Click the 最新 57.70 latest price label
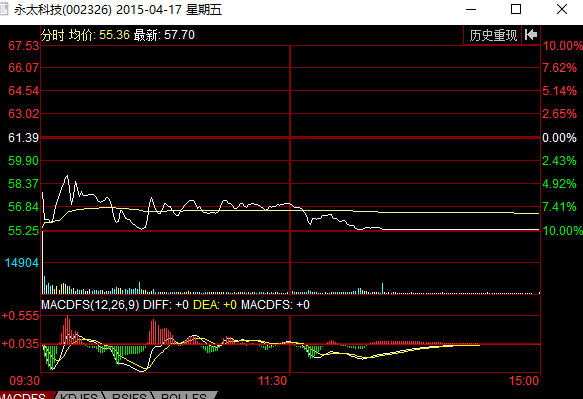Image resolution: width=583 pixels, height=399 pixels. 164,35
